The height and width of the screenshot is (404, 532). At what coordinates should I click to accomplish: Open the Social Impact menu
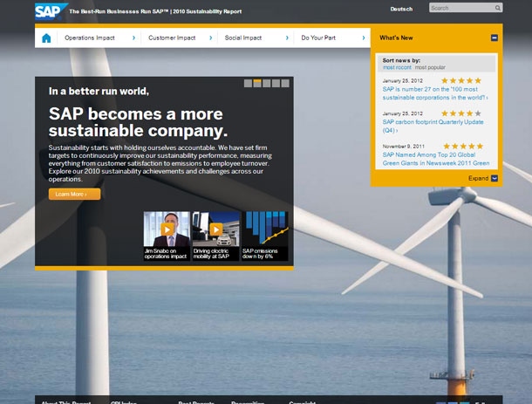(243, 38)
